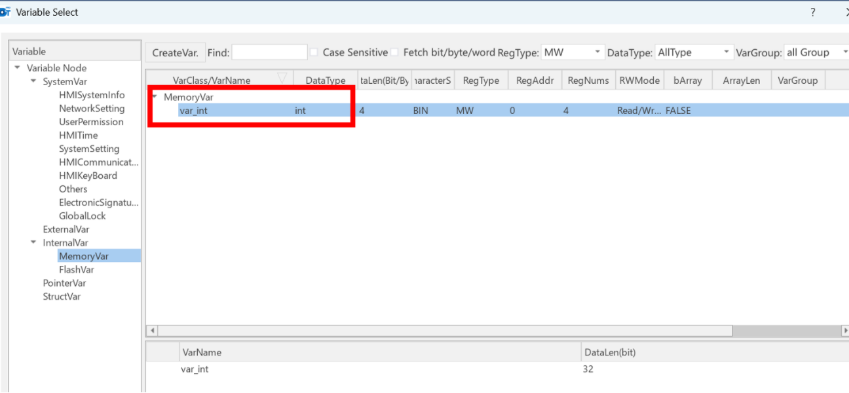Viewport: 849px width, 393px height.
Task: Click the RWMode column header
Action: coord(639,80)
